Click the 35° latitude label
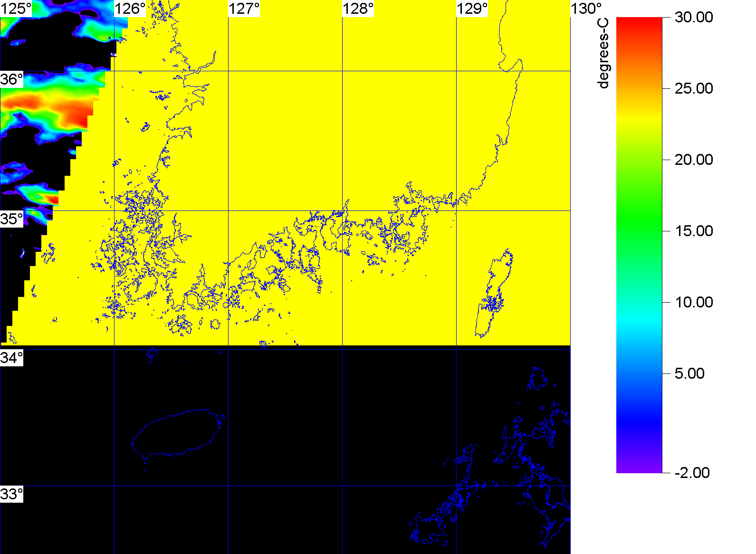 pyautogui.click(x=12, y=219)
